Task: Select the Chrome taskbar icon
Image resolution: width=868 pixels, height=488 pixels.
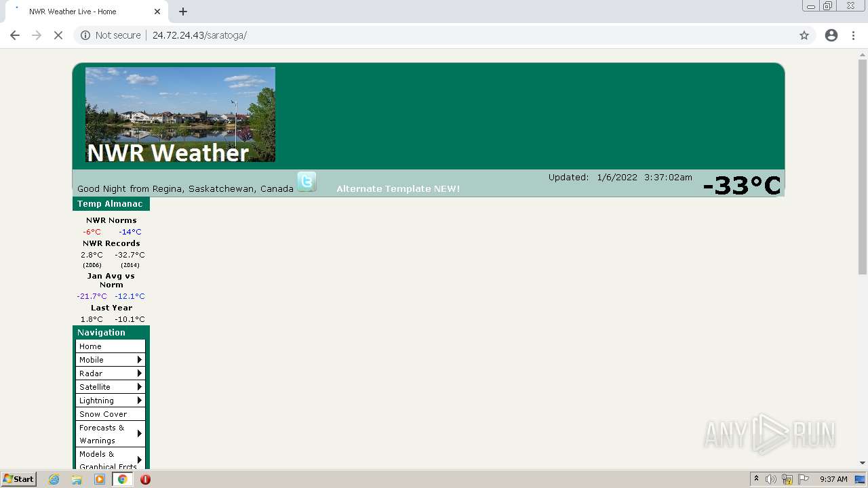Action: pyautogui.click(x=122, y=479)
